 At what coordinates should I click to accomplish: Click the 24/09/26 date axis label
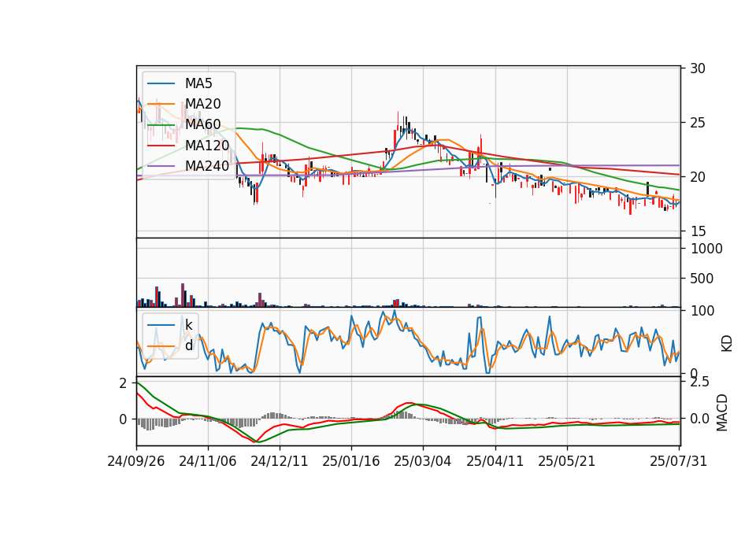[x=136, y=461]
